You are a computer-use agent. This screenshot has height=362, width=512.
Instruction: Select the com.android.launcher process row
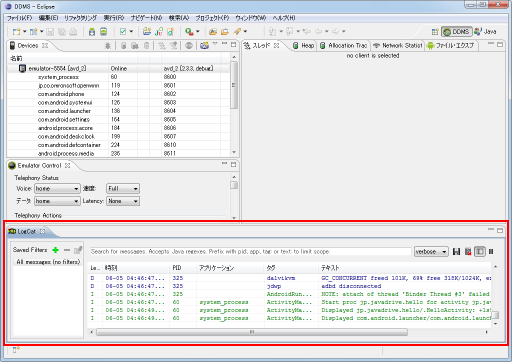(118, 111)
